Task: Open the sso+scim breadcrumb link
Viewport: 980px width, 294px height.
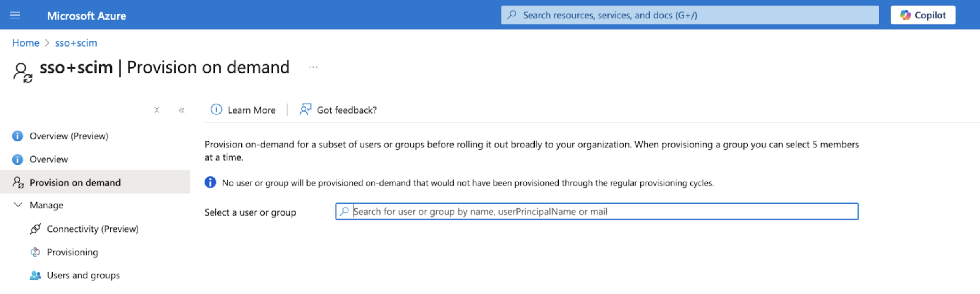Action: [x=76, y=43]
